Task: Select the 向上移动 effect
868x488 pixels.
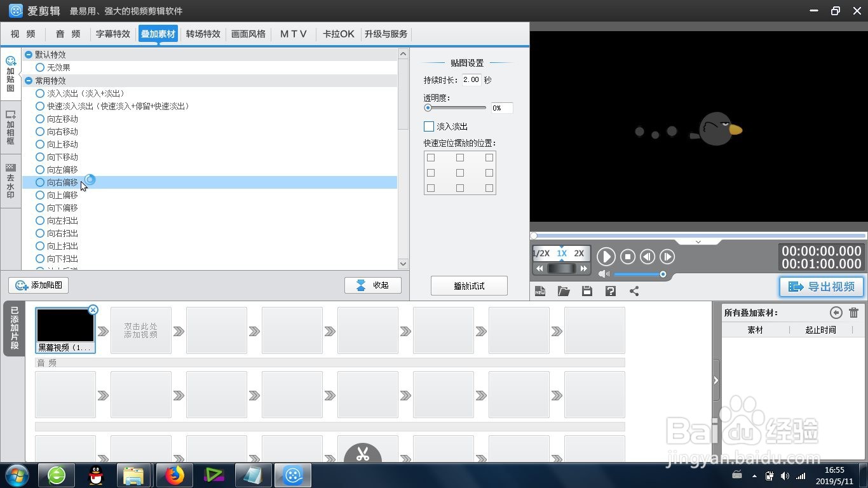Action: tap(57, 144)
